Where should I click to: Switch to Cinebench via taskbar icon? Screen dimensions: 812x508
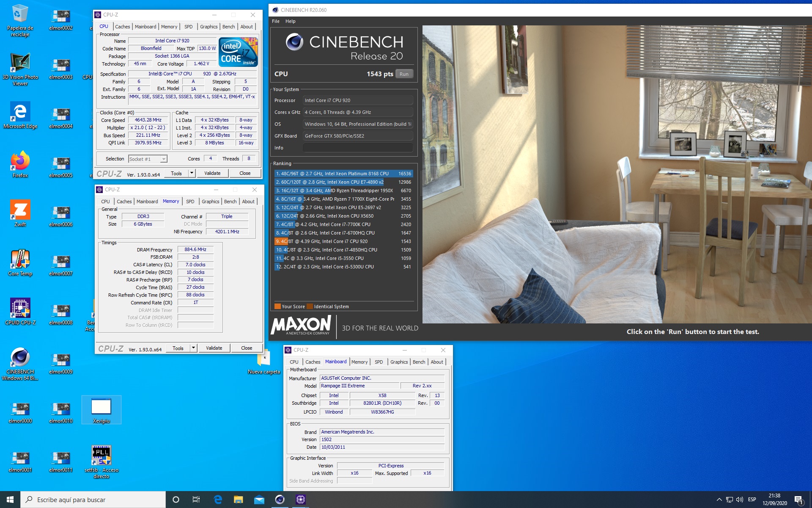pos(280,500)
